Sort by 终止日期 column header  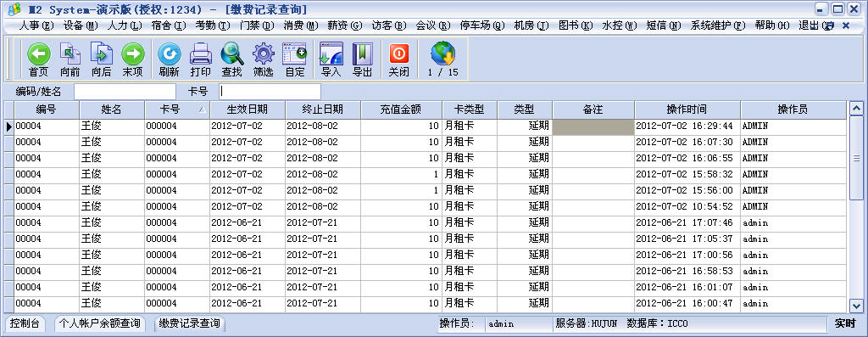pyautogui.click(x=323, y=110)
